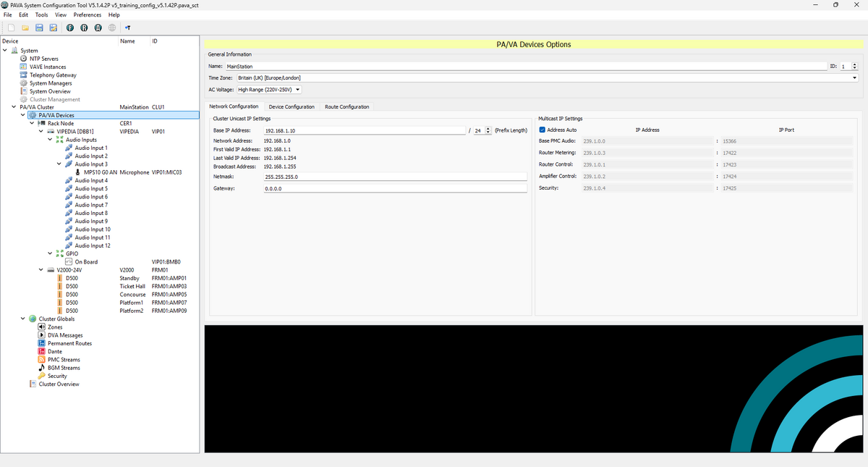The height and width of the screenshot is (467, 868).
Task: Click the round A toolbar icon
Action: [x=98, y=28]
